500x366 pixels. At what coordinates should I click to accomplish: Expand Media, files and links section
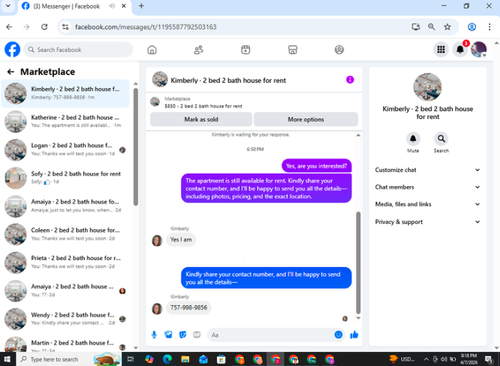click(x=428, y=204)
